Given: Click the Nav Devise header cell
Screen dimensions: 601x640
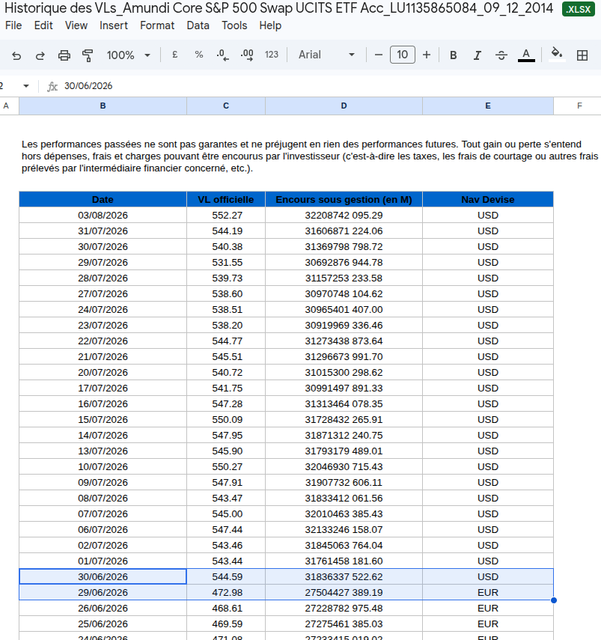Looking at the screenshot, I should coord(488,200).
